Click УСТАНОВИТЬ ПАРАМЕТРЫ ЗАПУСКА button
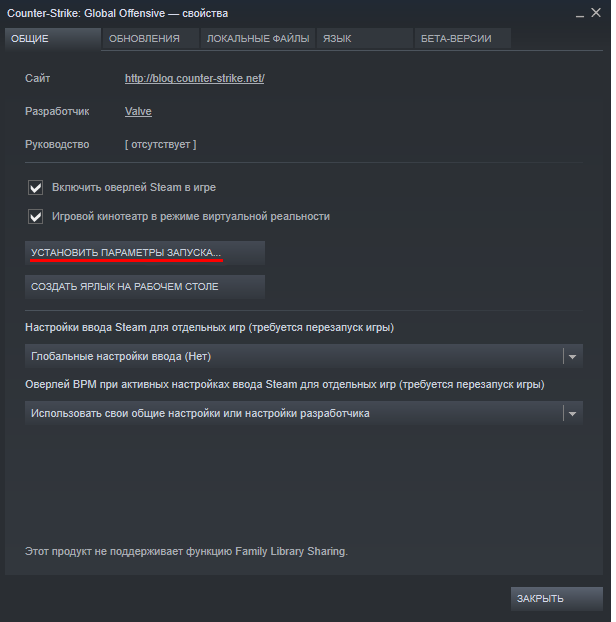 pos(144,253)
